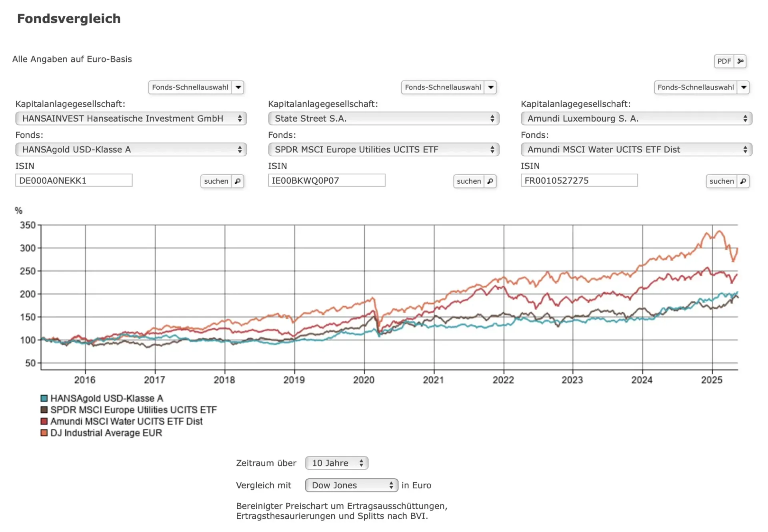Open Amundi MSCI Water fund select

tap(636, 150)
